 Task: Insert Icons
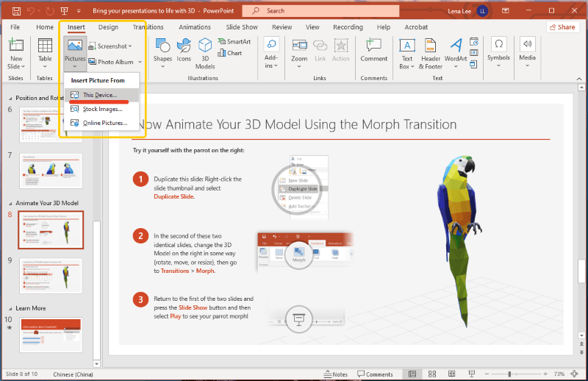click(x=184, y=50)
